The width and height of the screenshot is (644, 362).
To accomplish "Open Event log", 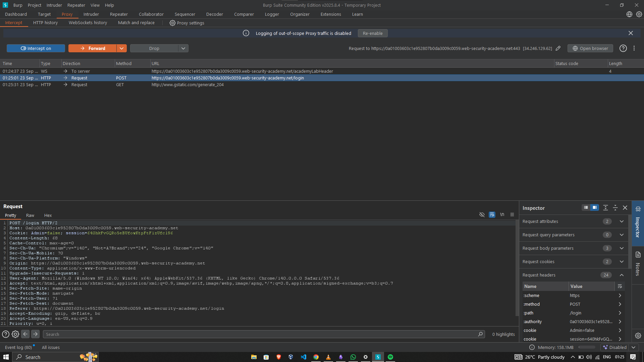I will click(18, 348).
